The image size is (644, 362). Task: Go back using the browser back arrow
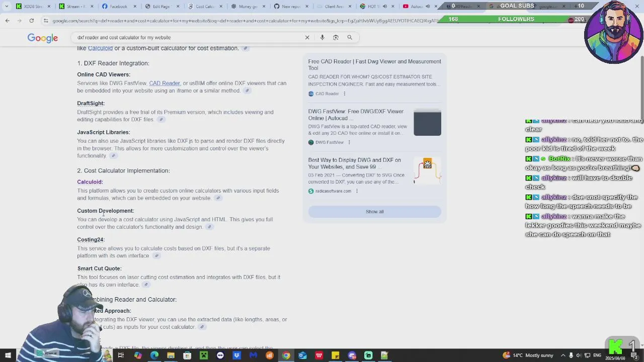click(x=7, y=20)
